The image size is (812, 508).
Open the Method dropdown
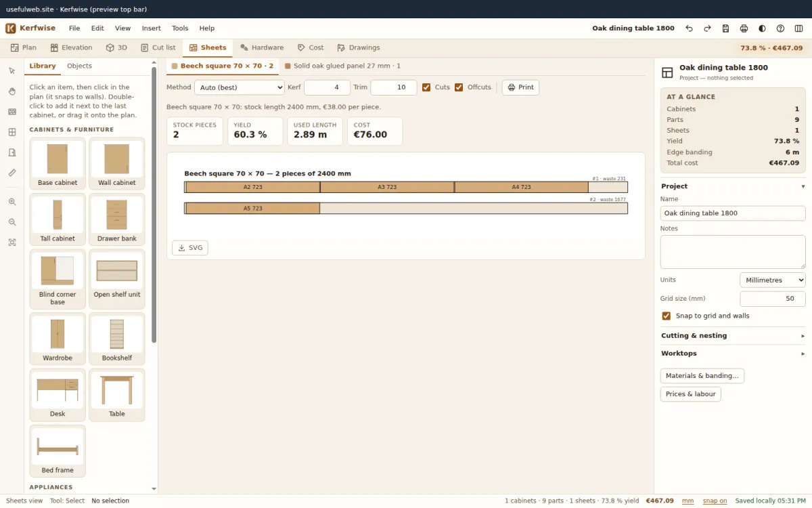(240, 87)
